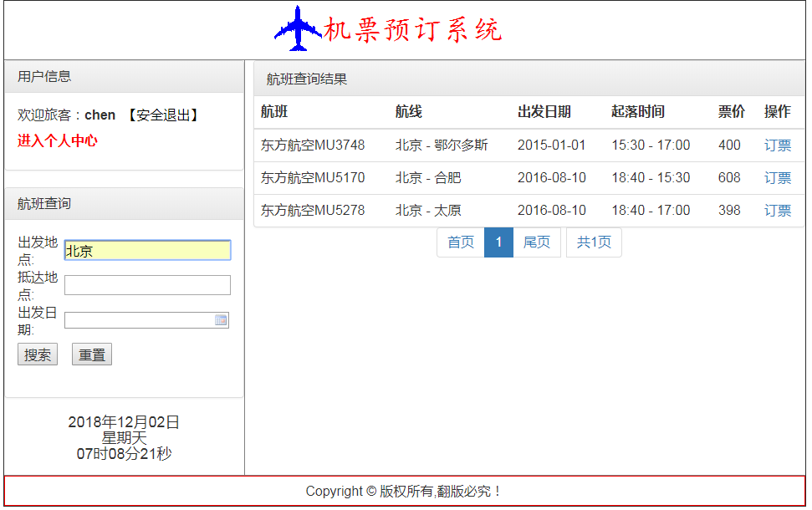Open 进入个人中心 personal center link
Image resolution: width=812 pixels, height=510 pixels.
(x=58, y=140)
